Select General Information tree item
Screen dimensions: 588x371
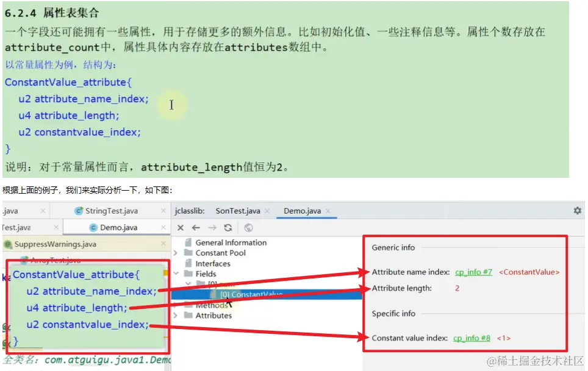(x=231, y=242)
